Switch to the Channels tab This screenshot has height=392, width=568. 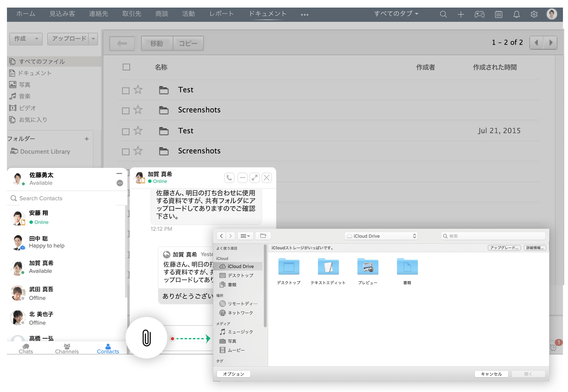(x=67, y=348)
